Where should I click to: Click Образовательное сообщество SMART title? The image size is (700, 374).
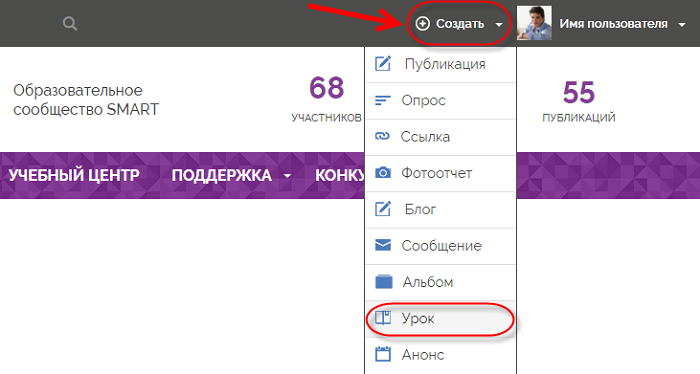pos(86,100)
